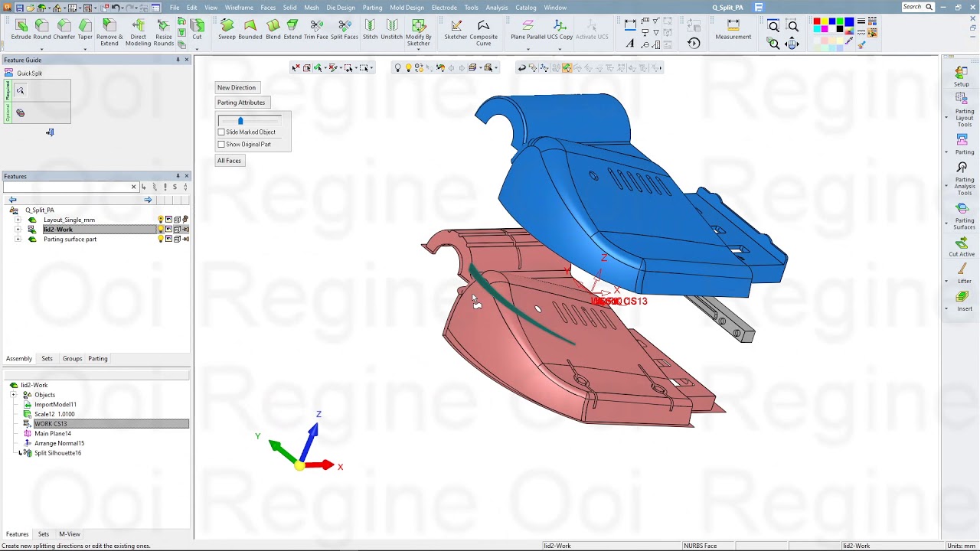Select the Trim Face tool
Screen dimensions: 980x551
pos(315,30)
